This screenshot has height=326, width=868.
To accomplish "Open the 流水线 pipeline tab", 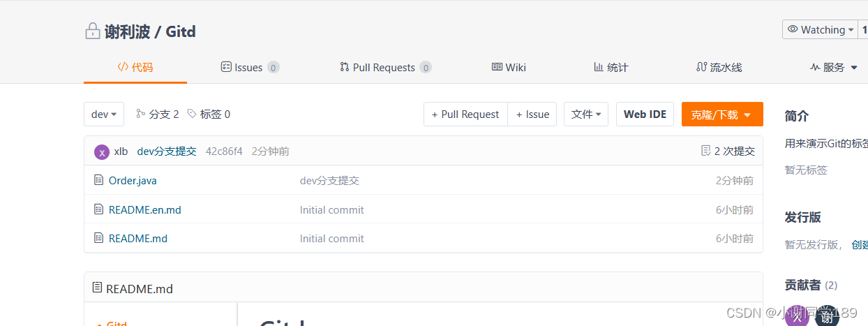I will pos(719,68).
